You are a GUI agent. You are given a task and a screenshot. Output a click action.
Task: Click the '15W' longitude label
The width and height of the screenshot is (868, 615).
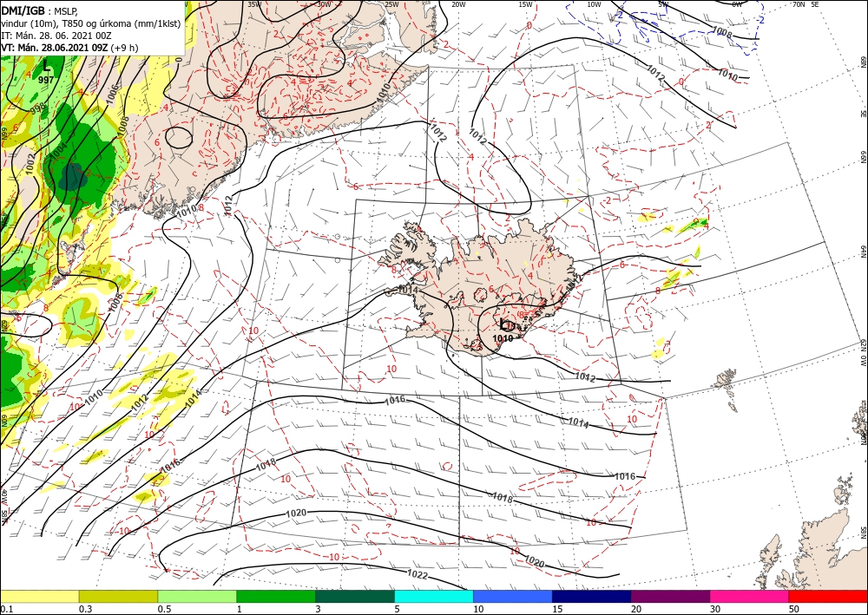525,4
